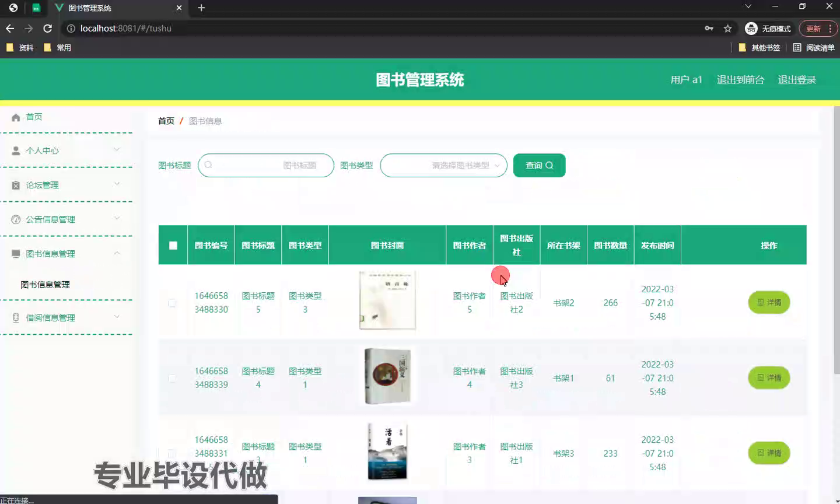Open the tab search chevron in title bar
The width and height of the screenshot is (840, 504).
coord(748,6)
